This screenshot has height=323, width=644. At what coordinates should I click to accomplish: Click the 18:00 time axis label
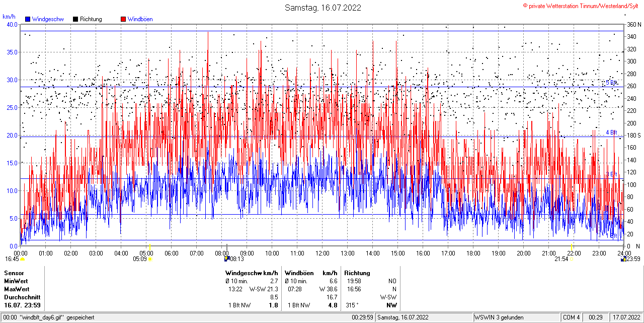click(473, 253)
